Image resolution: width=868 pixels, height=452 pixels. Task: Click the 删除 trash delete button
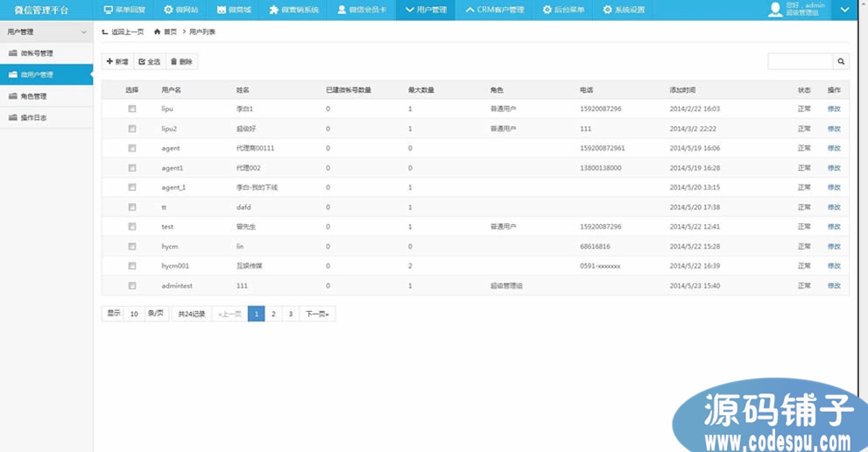click(x=181, y=61)
